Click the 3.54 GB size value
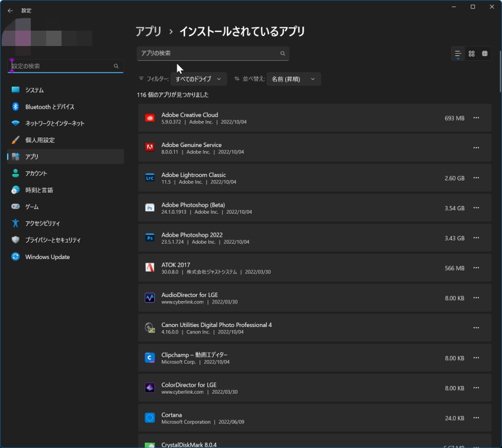The height and width of the screenshot is (448, 502). point(454,208)
